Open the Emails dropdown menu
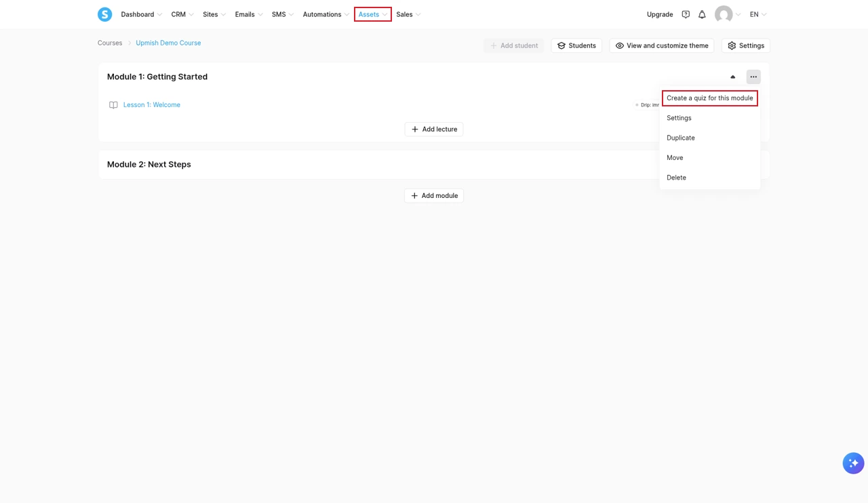This screenshot has width=868, height=503. (248, 14)
